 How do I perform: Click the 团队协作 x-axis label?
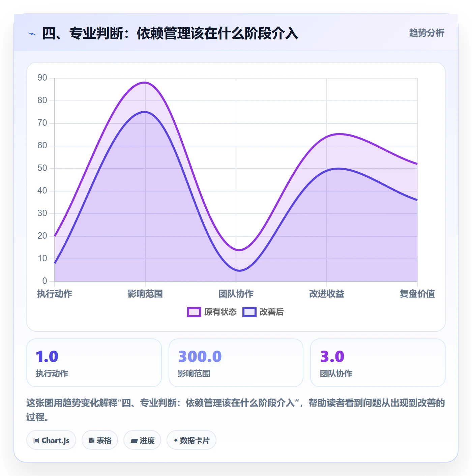236,294
